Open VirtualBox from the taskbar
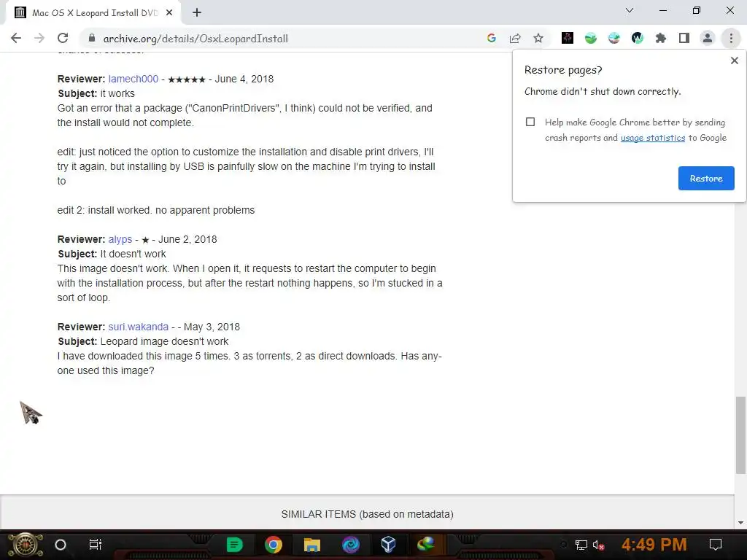The width and height of the screenshot is (747, 560). point(388,544)
